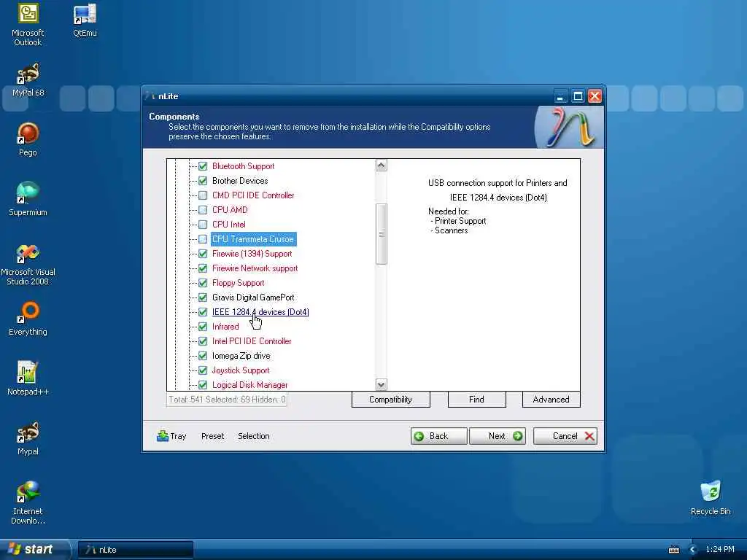Viewport: 747px width, 560px height.
Task: Uncheck Infrared checkbox
Action: tap(203, 327)
